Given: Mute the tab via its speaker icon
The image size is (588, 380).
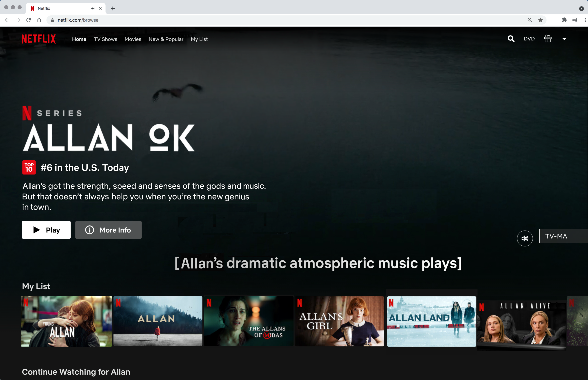Looking at the screenshot, I should [93, 8].
